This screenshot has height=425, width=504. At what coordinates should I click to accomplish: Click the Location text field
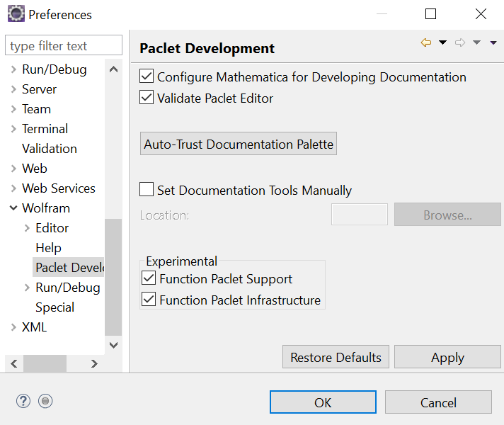360,214
